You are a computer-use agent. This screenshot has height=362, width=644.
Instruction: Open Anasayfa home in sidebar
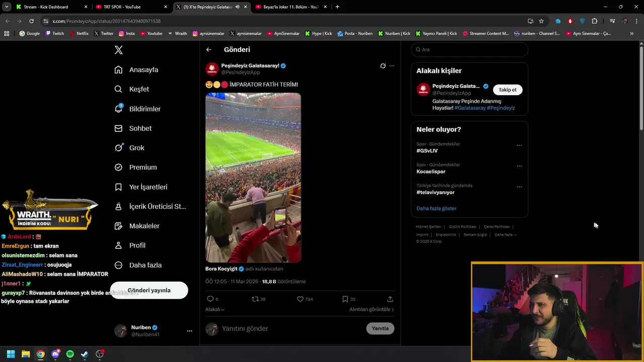[136, 70]
